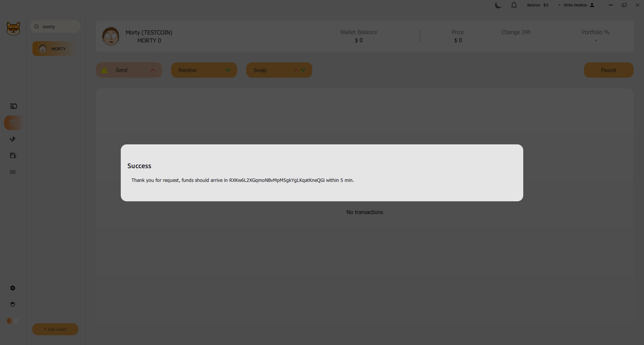Open notifications bell icon
Image resolution: width=644 pixels, height=345 pixels.
(x=514, y=5)
